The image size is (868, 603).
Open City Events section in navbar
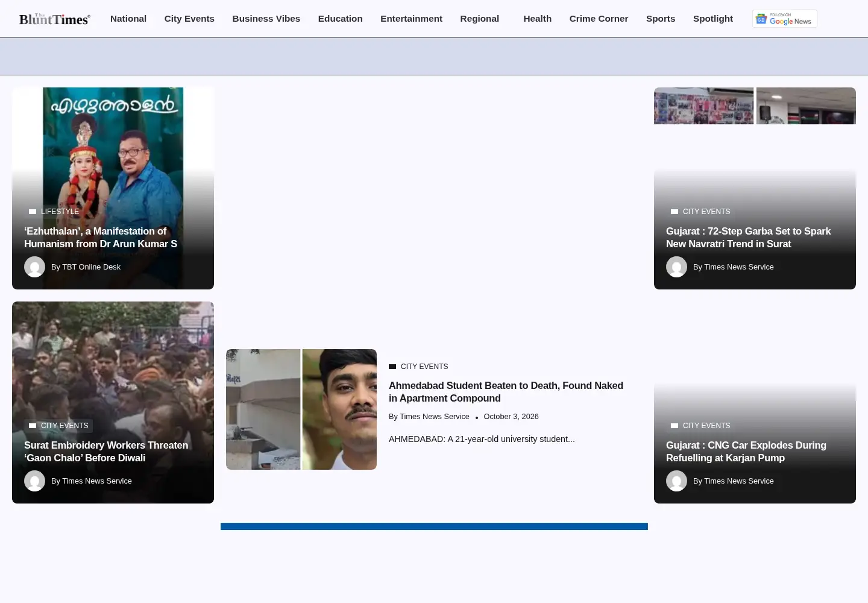pyautogui.click(x=189, y=19)
